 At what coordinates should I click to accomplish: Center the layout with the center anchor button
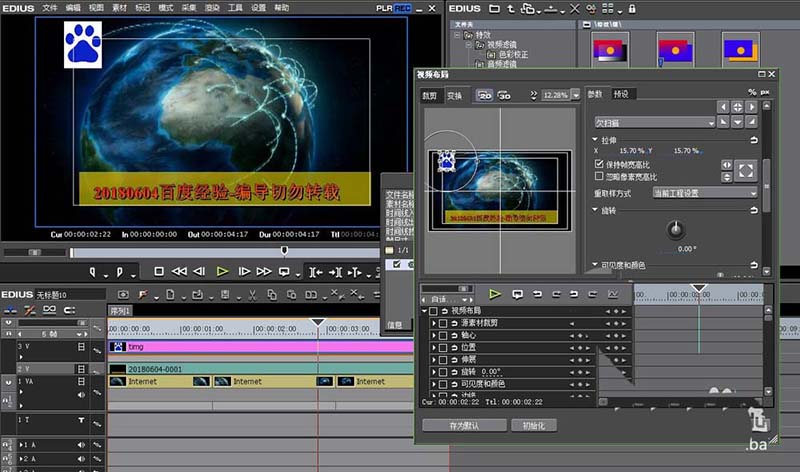point(737,107)
